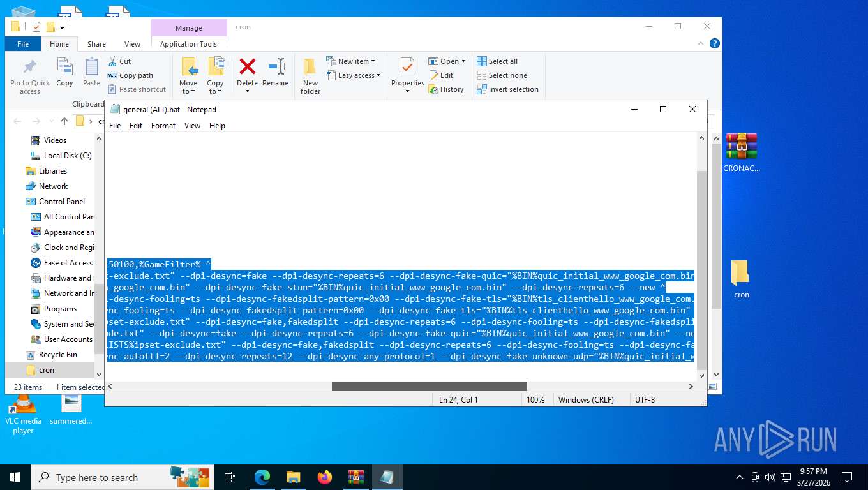Open Firefox from taskbar
The width and height of the screenshot is (868, 490).
[325, 477]
